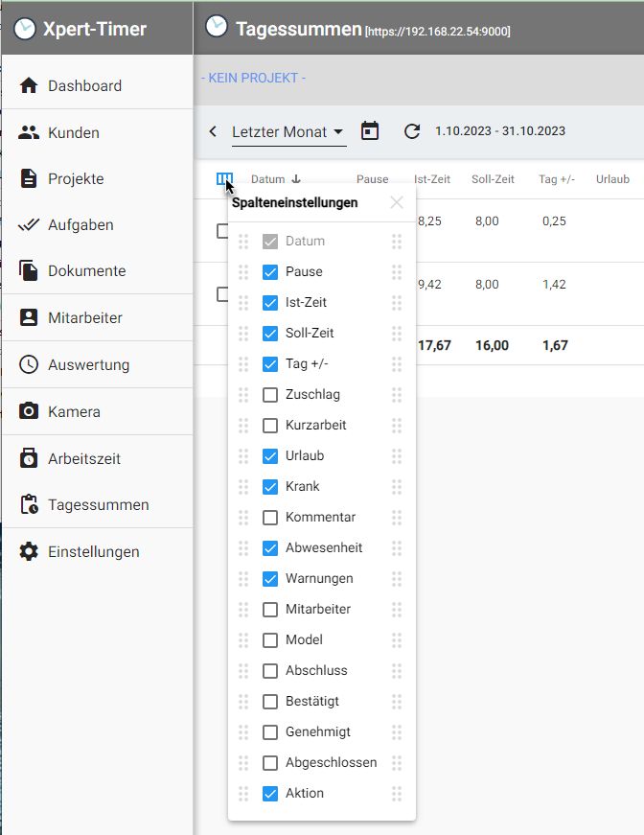Enable the Mitarbeiter column checkbox
The width and height of the screenshot is (644, 835).
tap(270, 610)
